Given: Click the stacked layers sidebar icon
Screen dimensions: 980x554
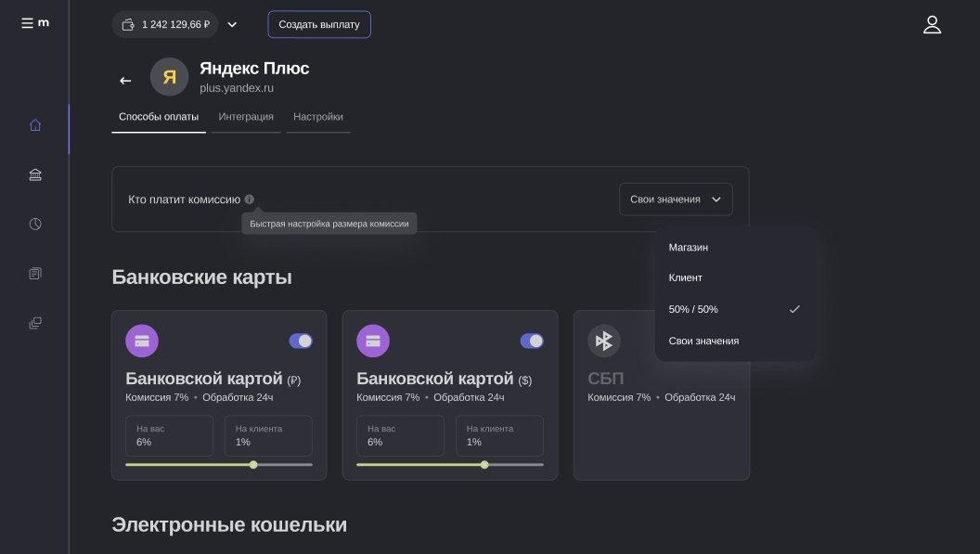Looking at the screenshot, I should (35, 323).
